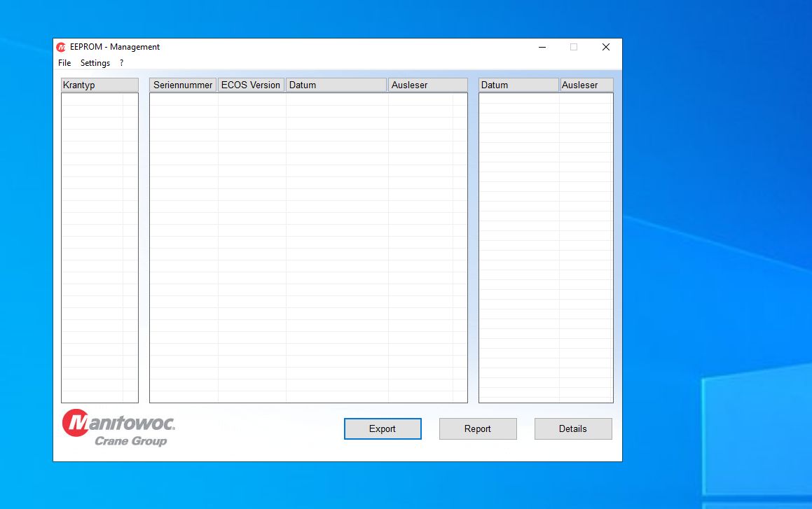Sort by the Seriennummer column header
Viewport: 812px width, 509px height.
[x=182, y=84]
